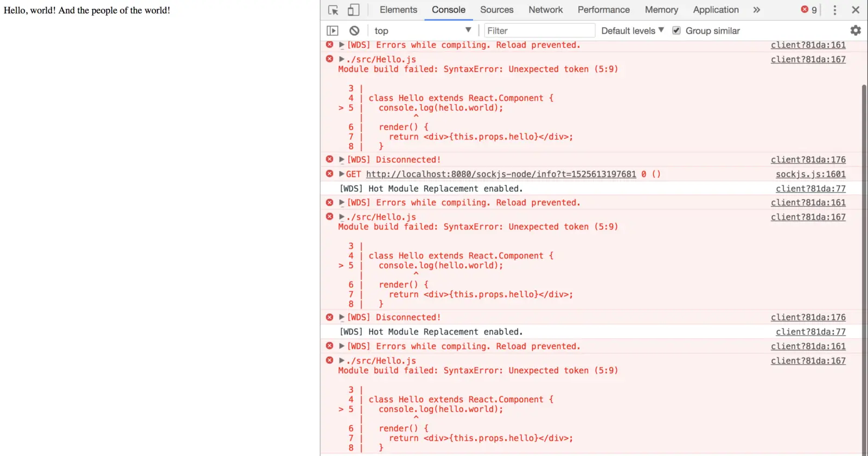Clear the console with the ban icon
This screenshot has height=456, width=868.
point(354,31)
